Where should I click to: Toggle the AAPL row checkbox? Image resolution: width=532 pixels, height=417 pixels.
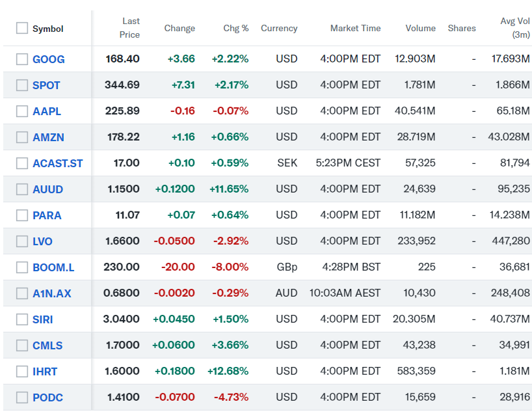pos(22,111)
